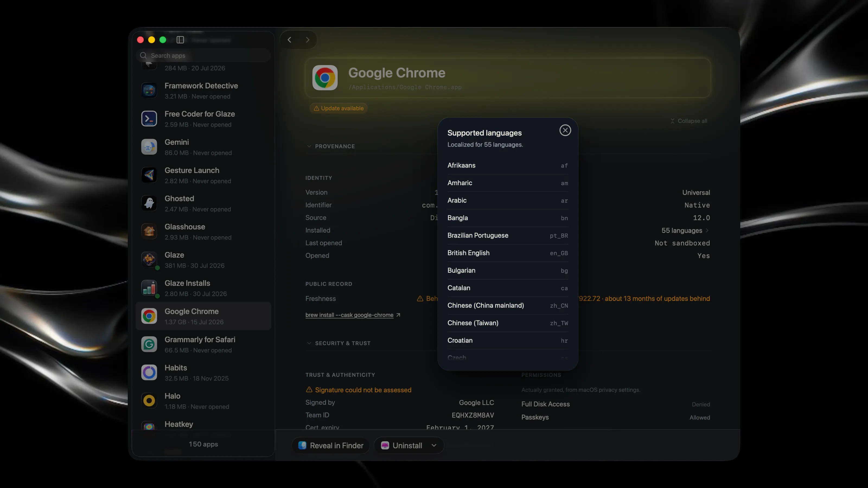Open the Uninstall dropdown arrow
Image resolution: width=868 pixels, height=488 pixels.
[434, 445]
